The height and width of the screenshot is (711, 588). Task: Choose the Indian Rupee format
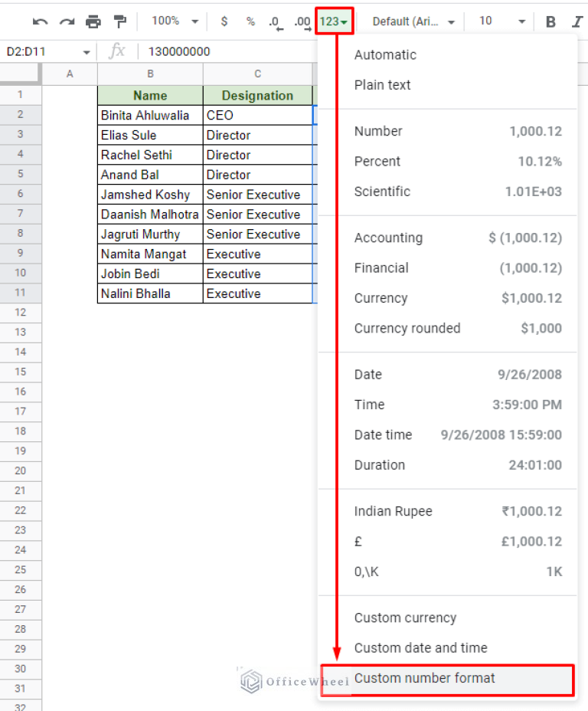(x=448, y=511)
